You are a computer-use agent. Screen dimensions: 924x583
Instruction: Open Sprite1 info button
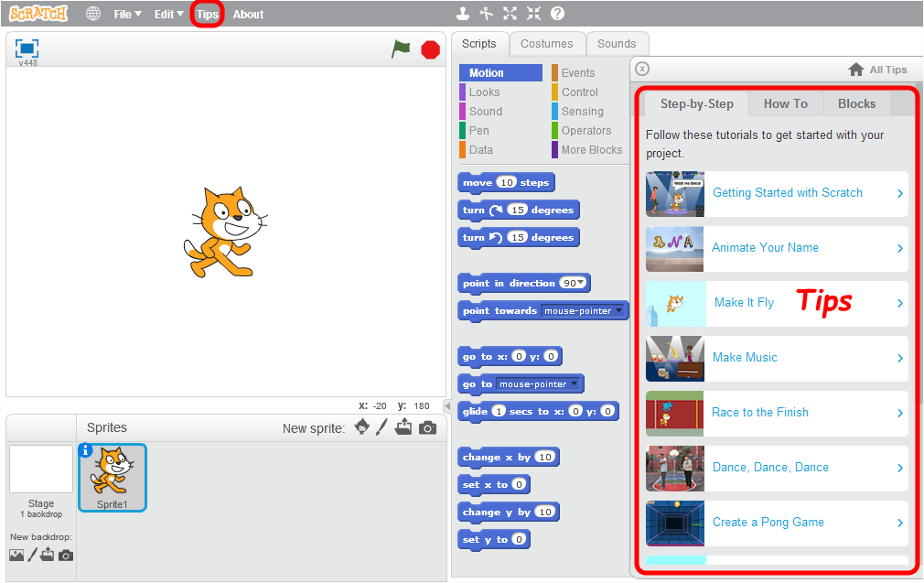click(85, 450)
